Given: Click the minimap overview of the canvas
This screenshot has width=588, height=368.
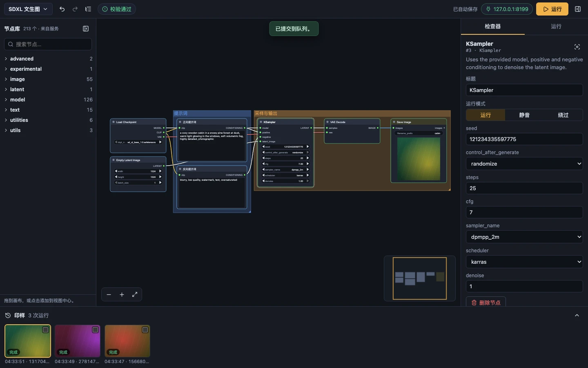Looking at the screenshot, I should 419,278.
